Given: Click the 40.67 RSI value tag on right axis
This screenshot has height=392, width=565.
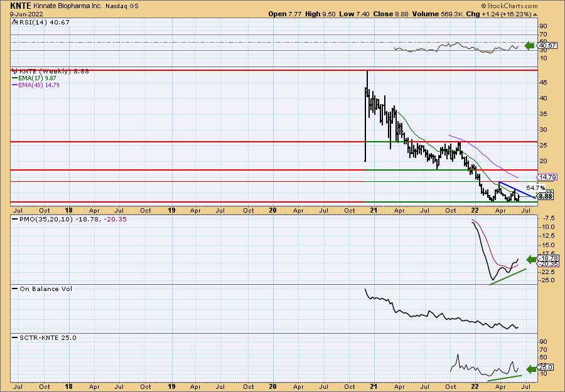Looking at the screenshot, I should click(547, 45).
